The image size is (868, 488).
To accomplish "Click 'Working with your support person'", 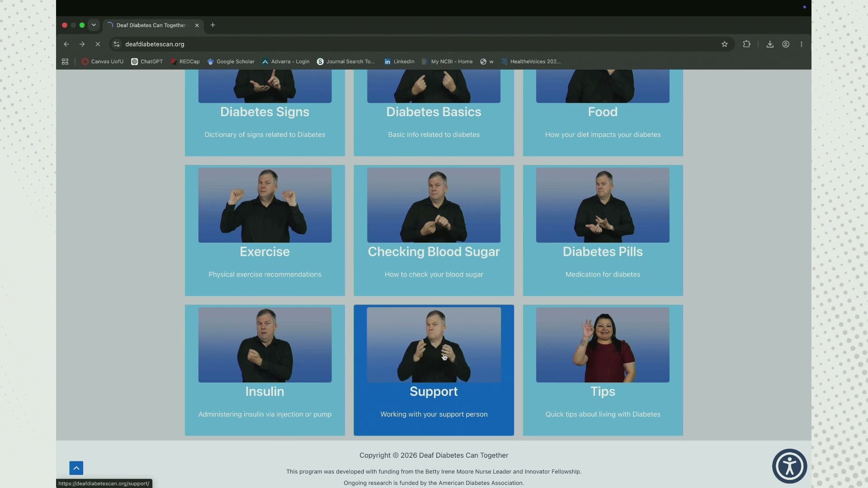I will 434,414.
